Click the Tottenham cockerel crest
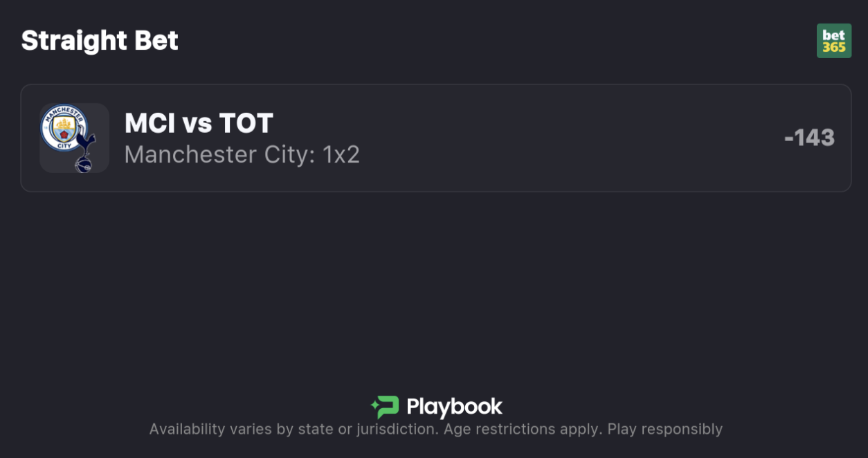Screen dimensions: 868x458 click(x=84, y=154)
